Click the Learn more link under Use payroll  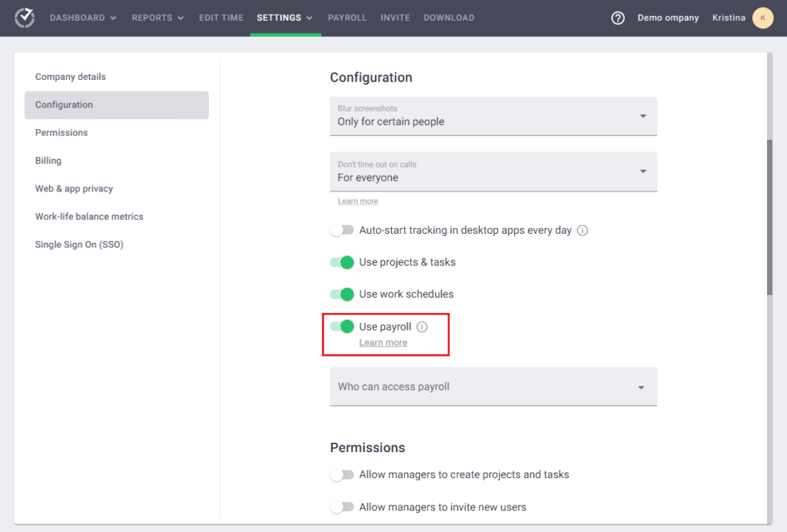(383, 342)
